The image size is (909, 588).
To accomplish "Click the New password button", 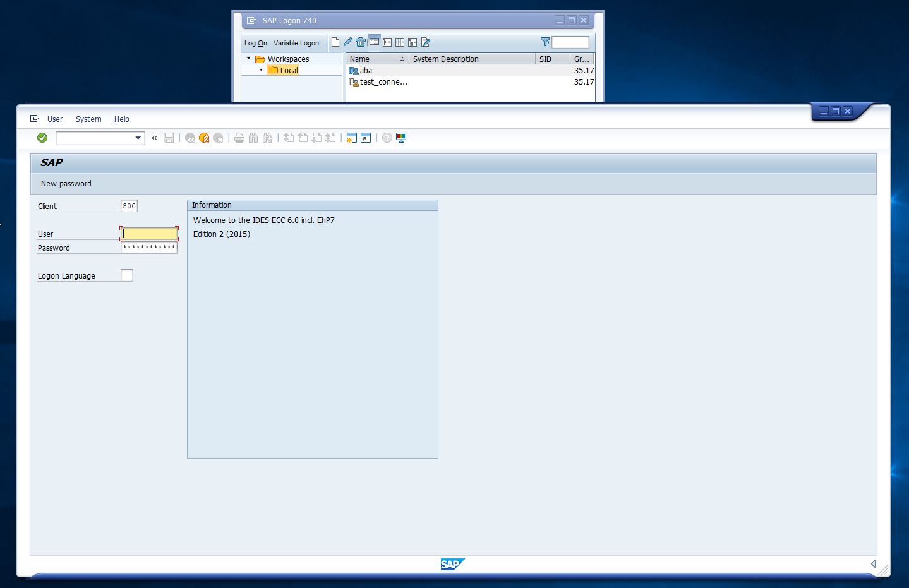I will pos(66,183).
